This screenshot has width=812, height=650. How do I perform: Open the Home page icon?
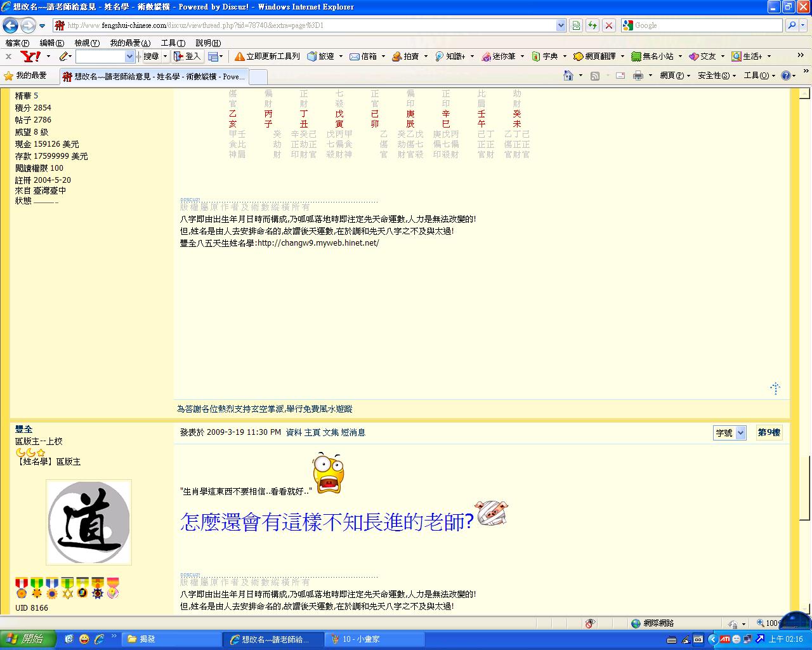[x=568, y=76]
